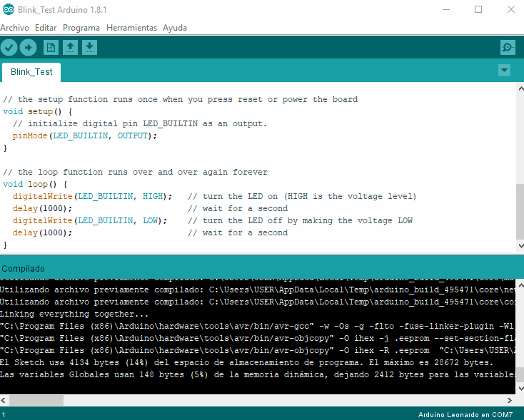Click the horizontal scrollbar thumb
The image size is (524, 420).
click(x=36, y=400)
